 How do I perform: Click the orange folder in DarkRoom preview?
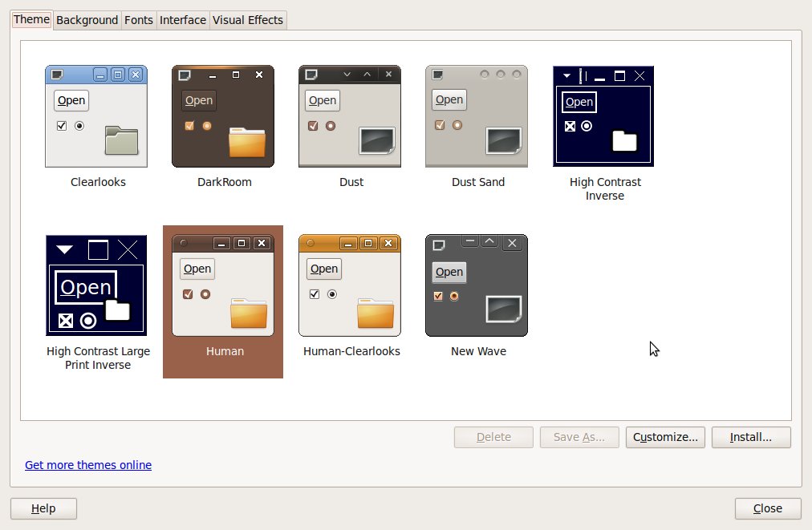click(x=247, y=142)
